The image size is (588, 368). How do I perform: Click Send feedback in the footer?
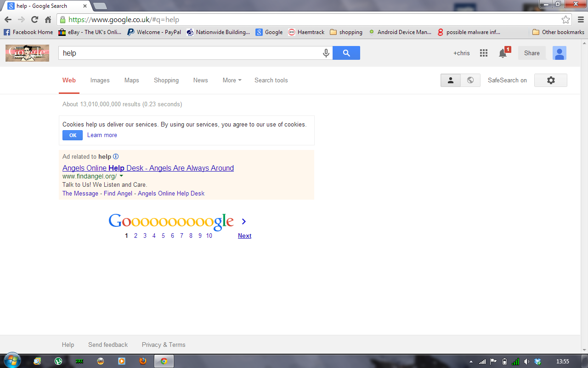point(108,345)
